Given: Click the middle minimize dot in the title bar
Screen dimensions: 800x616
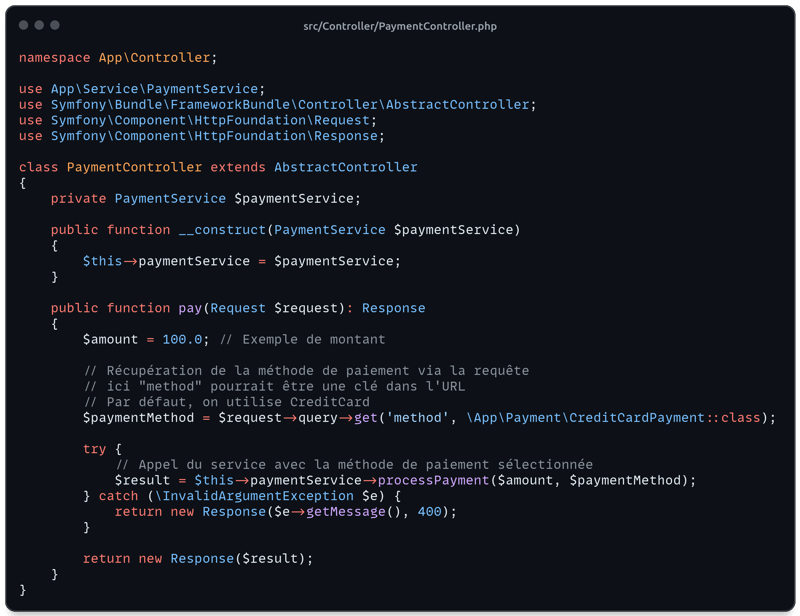Looking at the screenshot, I should 39,25.
